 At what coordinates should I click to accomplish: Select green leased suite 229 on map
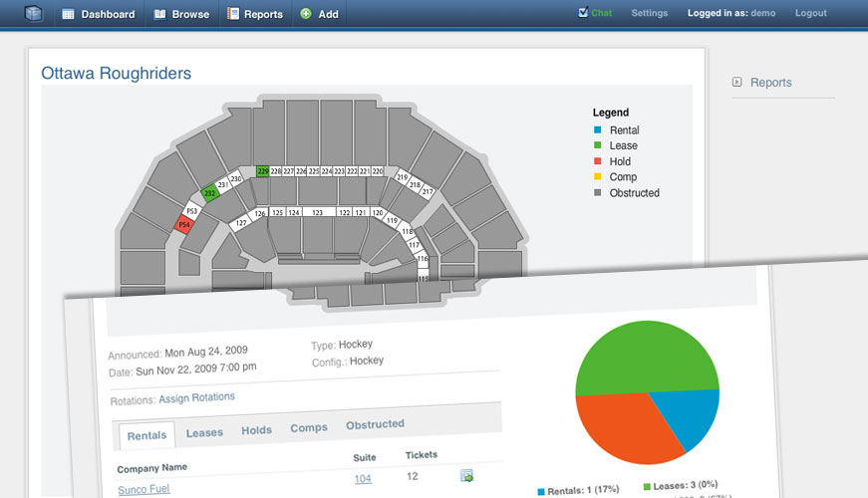coord(262,171)
